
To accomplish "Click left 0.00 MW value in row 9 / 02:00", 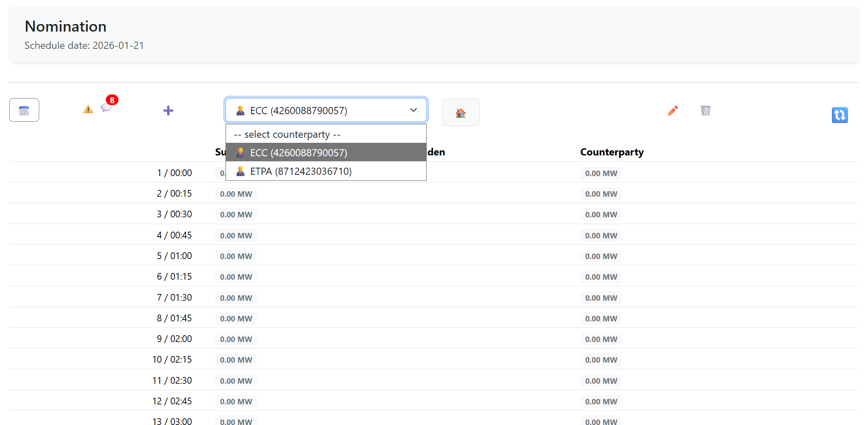I will (236, 339).
